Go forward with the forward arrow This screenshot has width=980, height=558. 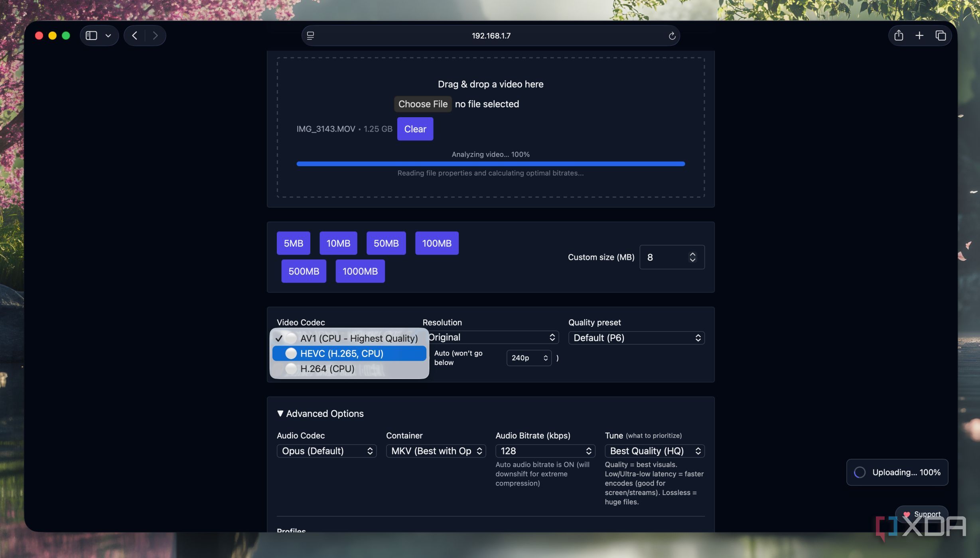pyautogui.click(x=155, y=35)
